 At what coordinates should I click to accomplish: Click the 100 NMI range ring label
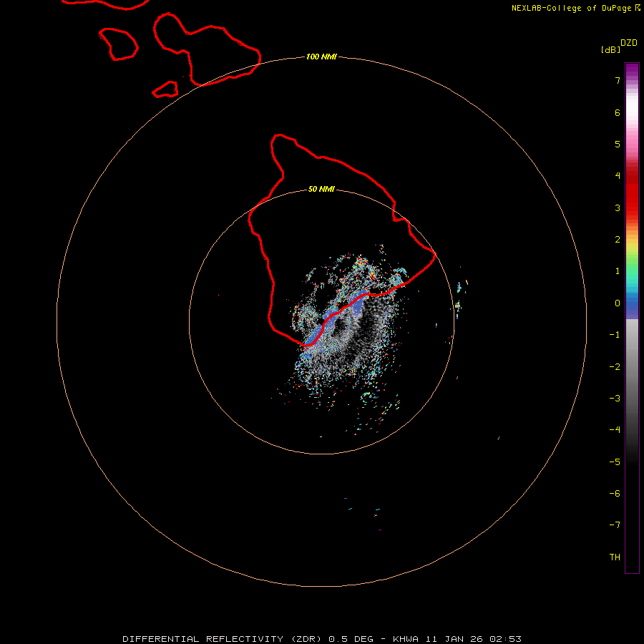321,57
